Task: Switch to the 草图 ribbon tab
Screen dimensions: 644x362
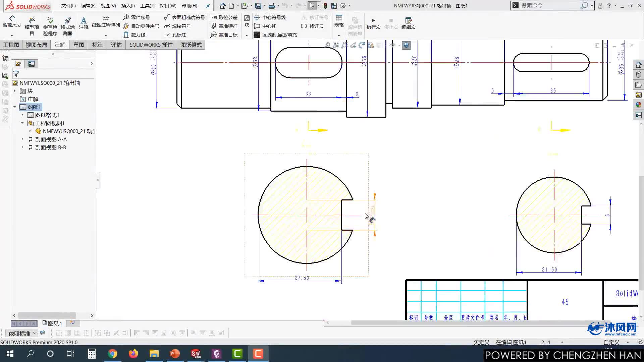Action: 79,45
